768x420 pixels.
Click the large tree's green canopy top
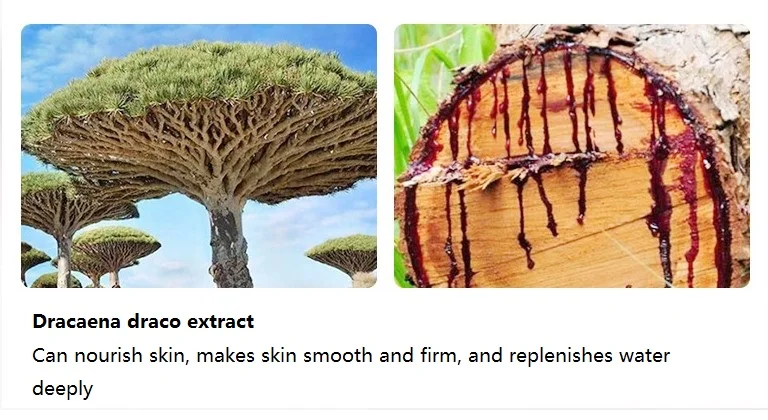click(206, 74)
